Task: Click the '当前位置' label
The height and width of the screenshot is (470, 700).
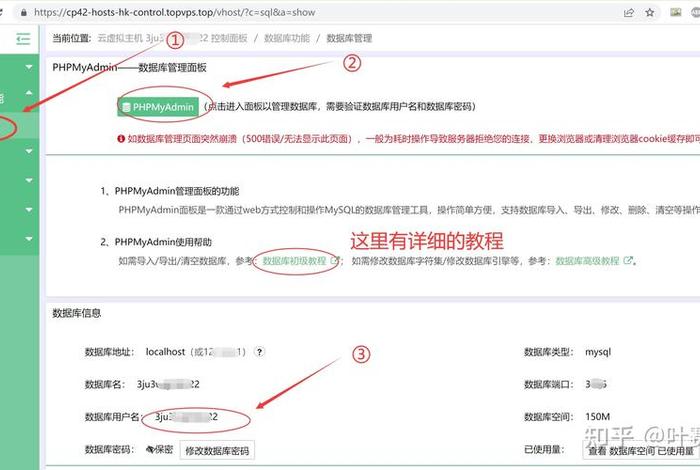Action: pos(72,38)
